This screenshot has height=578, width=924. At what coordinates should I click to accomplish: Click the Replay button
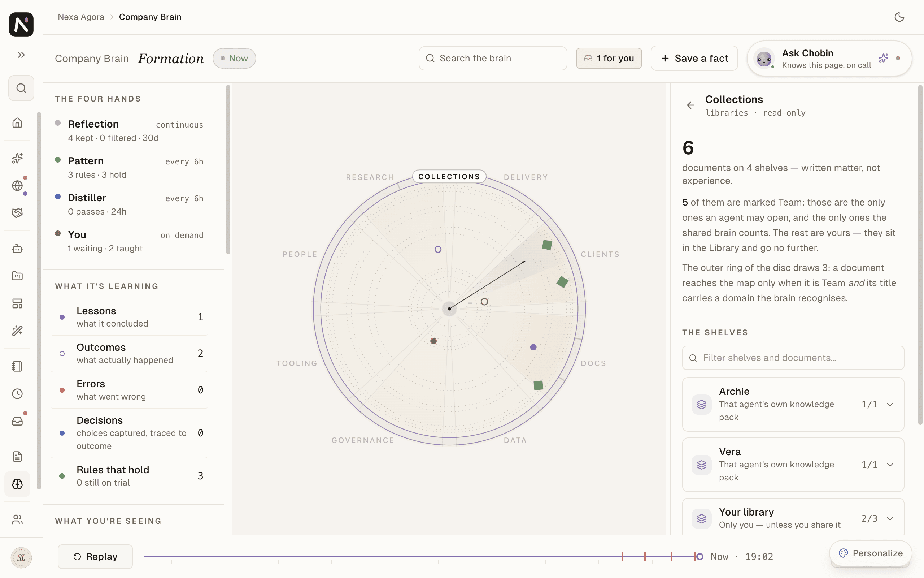(x=95, y=557)
